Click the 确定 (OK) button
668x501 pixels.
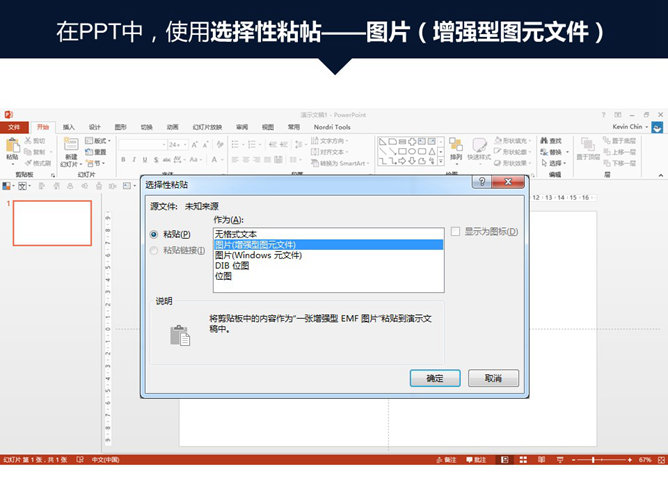pos(435,378)
